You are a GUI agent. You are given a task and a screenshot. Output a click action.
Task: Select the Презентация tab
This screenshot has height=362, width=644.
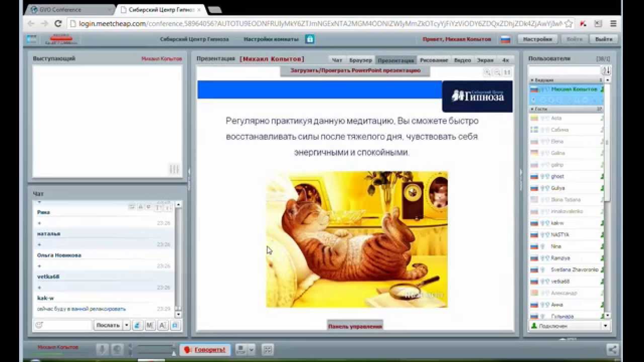[396, 60]
